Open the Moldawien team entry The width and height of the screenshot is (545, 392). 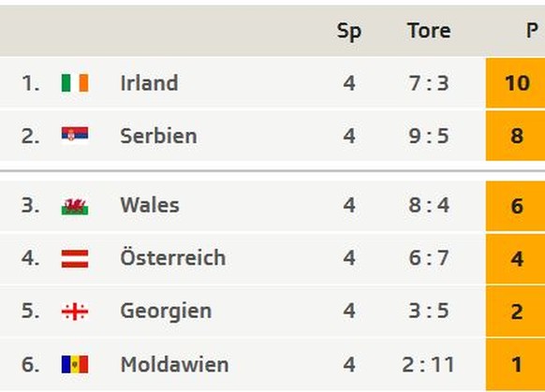[174, 364]
